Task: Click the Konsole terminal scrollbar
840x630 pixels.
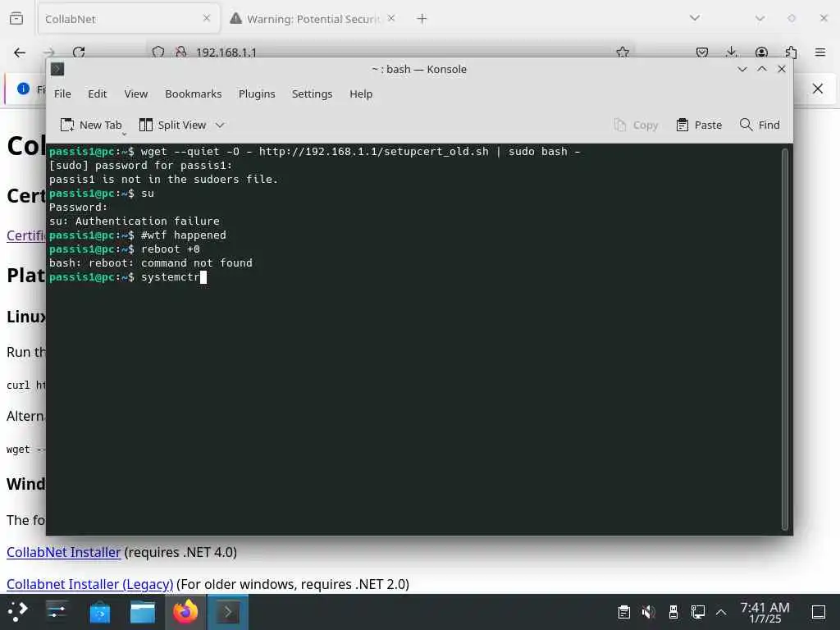Action: pyautogui.click(x=787, y=339)
